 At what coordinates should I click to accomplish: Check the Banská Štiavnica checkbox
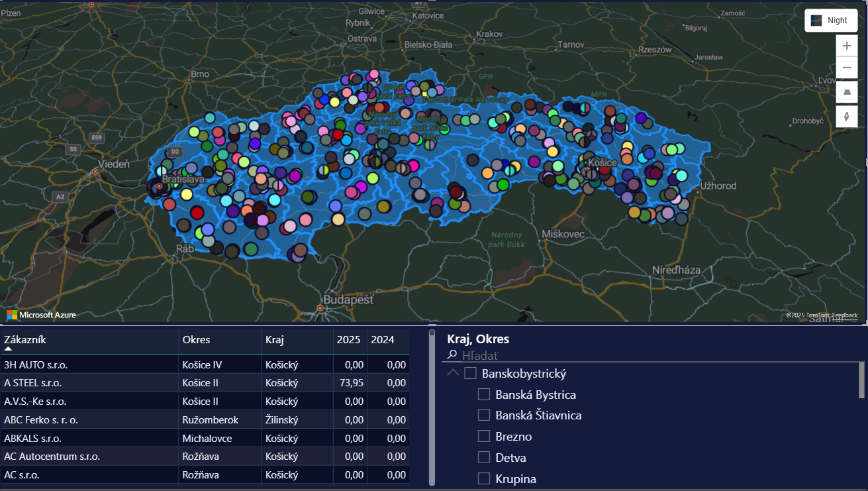pyautogui.click(x=484, y=415)
